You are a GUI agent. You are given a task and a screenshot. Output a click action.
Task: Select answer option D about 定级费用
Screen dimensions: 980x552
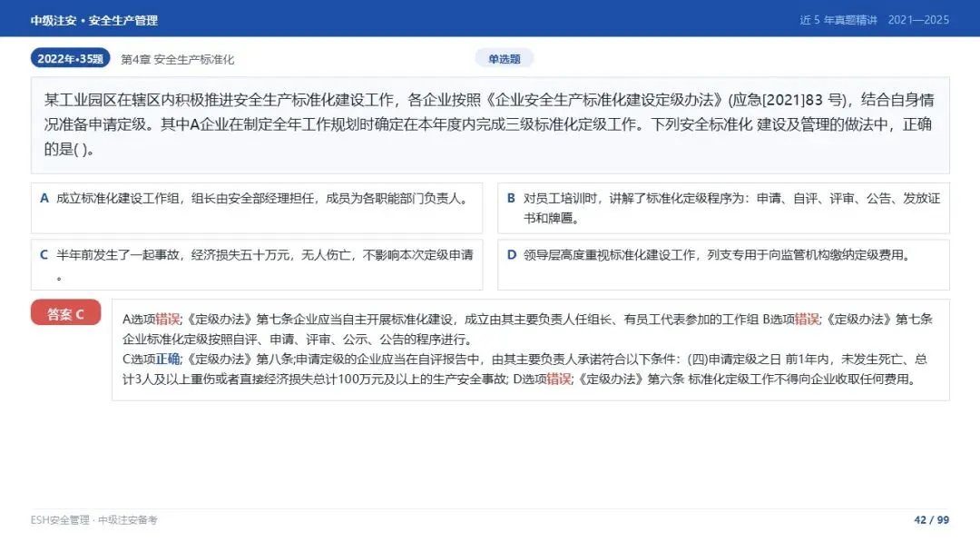(x=723, y=264)
